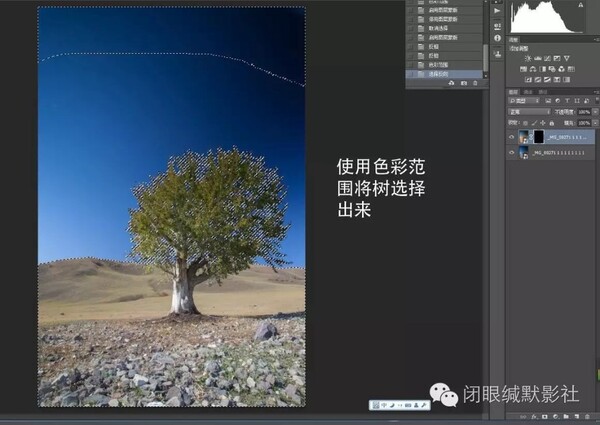Filter layers by pixel layers

coord(548,101)
